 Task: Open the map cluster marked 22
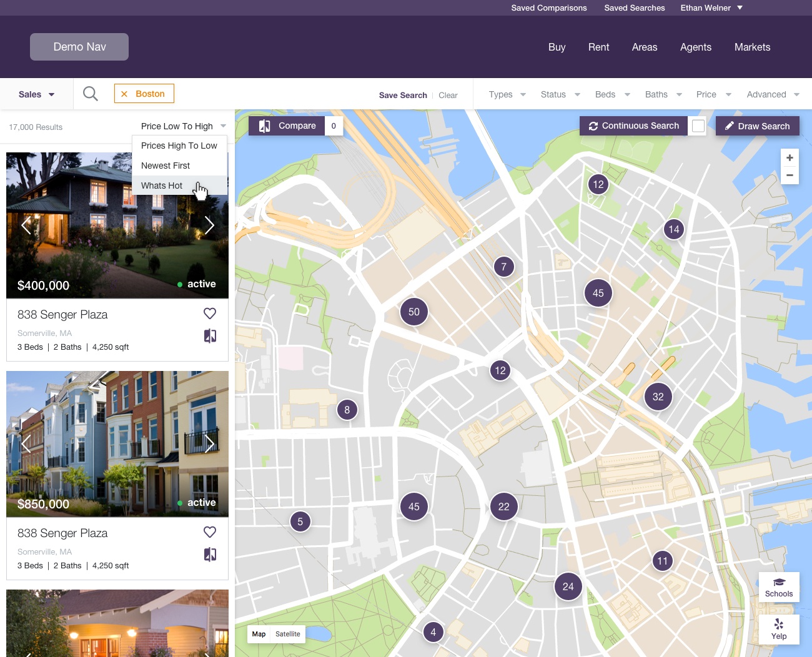(504, 506)
